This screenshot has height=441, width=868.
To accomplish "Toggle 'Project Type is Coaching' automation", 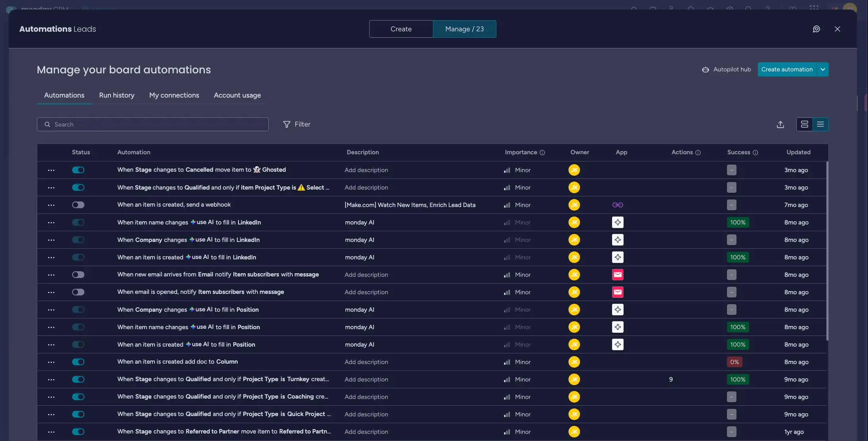I will tap(78, 397).
